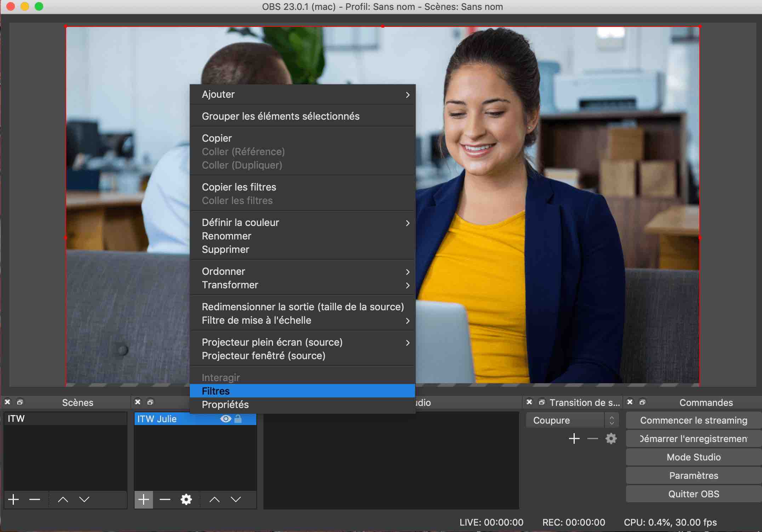The width and height of the screenshot is (762, 532).
Task: Click the Mode Studio button
Action: click(693, 457)
